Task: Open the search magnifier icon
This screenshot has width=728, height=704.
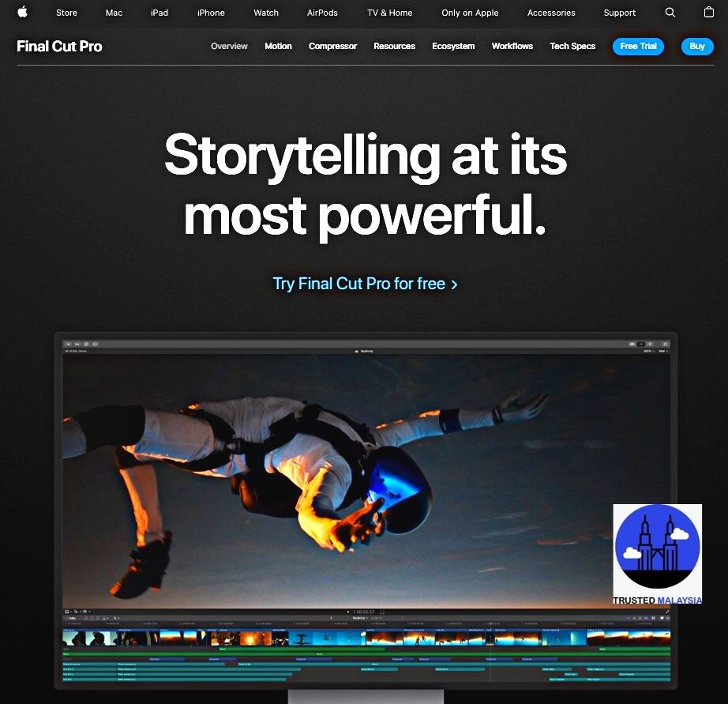Action: [x=670, y=13]
